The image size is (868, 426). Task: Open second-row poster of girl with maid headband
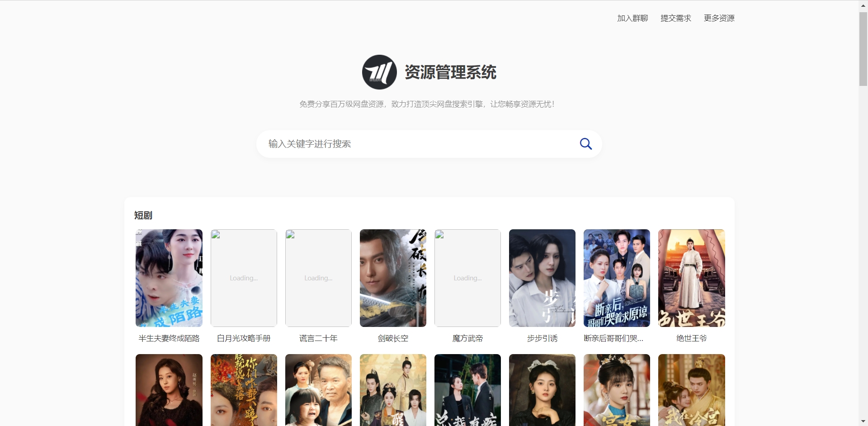pos(542,390)
